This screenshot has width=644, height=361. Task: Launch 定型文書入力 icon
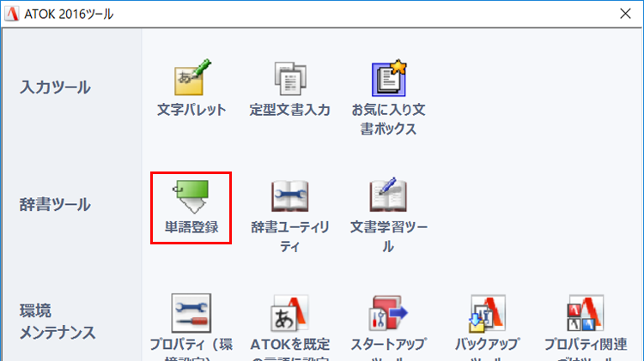tap(290, 78)
